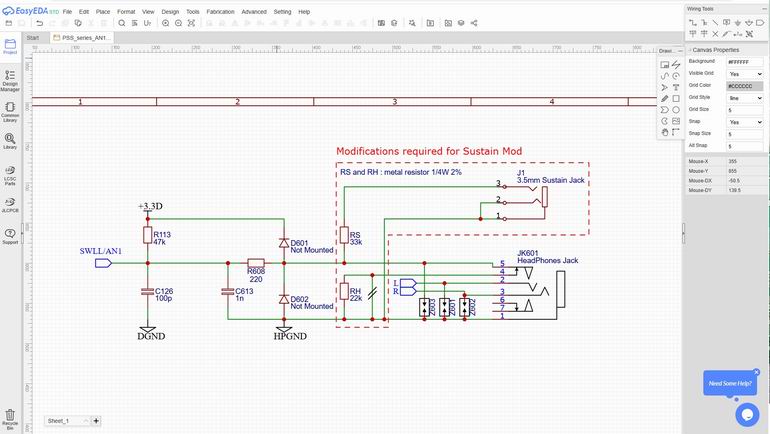Open the File menu
Screen dimensions: 770x434
pos(67,12)
